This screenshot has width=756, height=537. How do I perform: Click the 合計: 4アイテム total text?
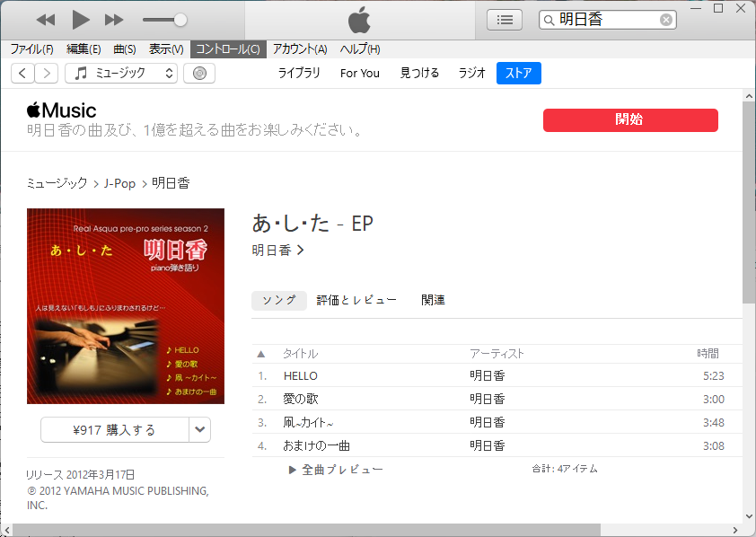(565, 469)
